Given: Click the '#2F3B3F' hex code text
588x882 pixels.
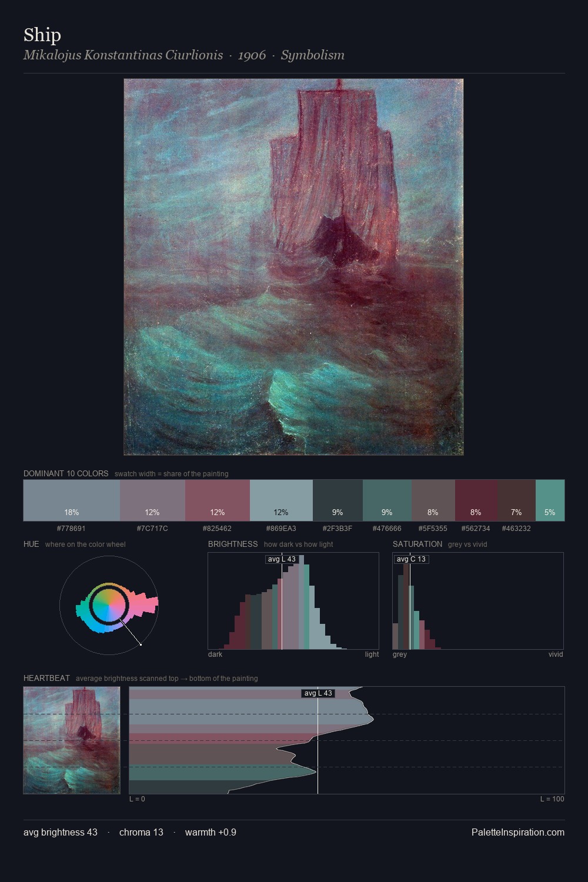Looking at the screenshot, I should click(x=338, y=529).
